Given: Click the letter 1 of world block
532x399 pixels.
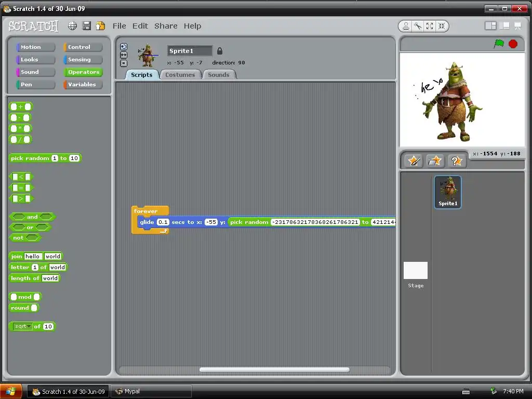Looking at the screenshot, I should pos(38,267).
